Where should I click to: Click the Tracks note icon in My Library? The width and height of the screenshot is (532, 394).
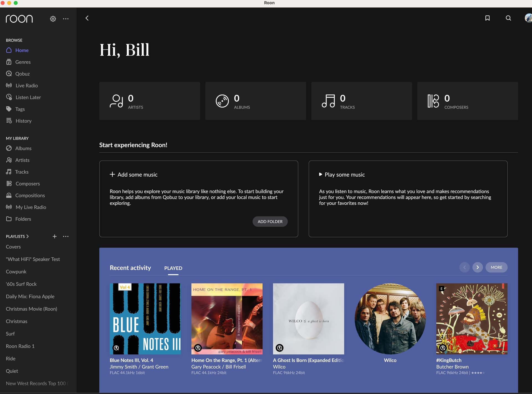pos(9,172)
